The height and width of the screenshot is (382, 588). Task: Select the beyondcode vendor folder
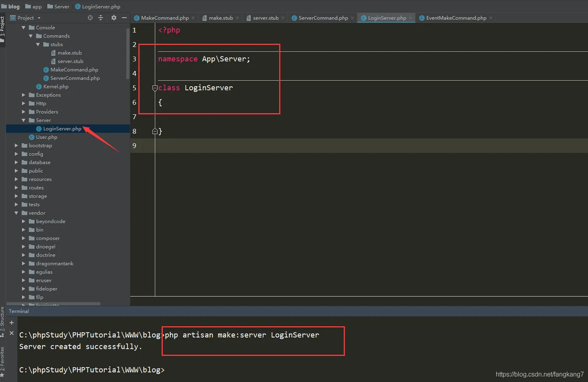47,221
